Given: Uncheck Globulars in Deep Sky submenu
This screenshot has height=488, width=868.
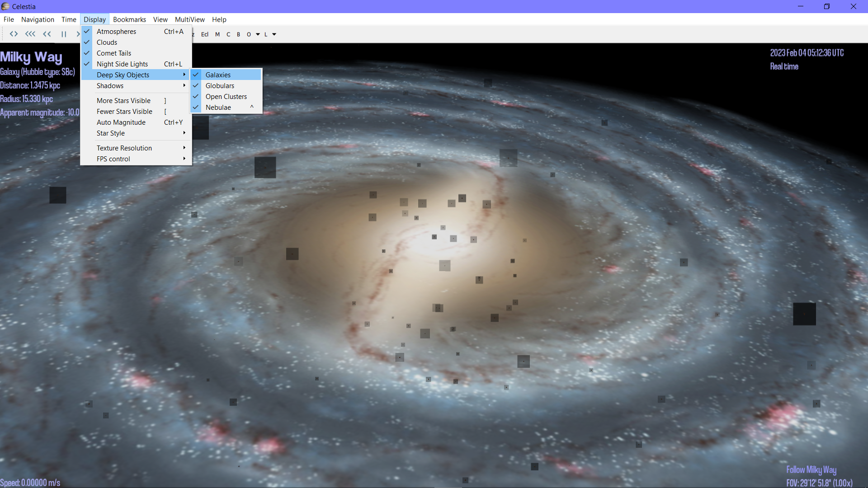Looking at the screenshot, I should click(226, 86).
